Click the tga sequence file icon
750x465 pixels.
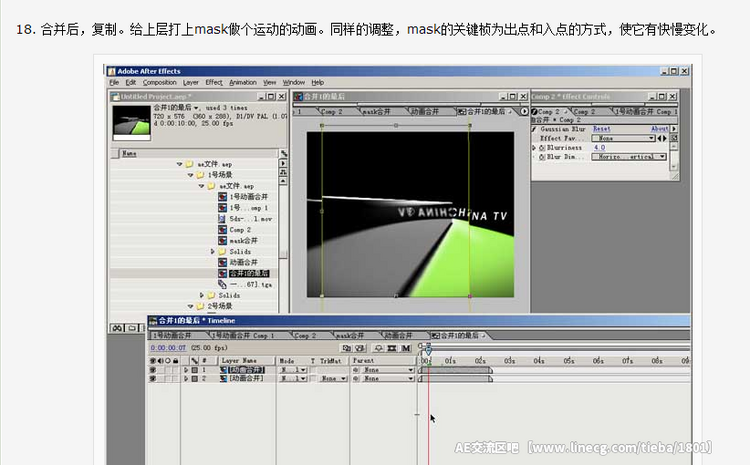[x=222, y=284]
